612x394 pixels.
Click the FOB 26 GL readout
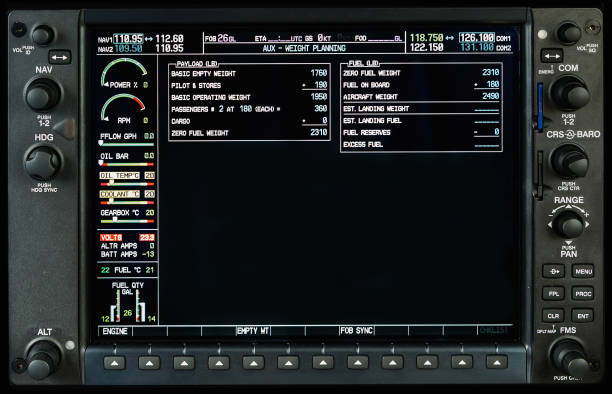221,38
